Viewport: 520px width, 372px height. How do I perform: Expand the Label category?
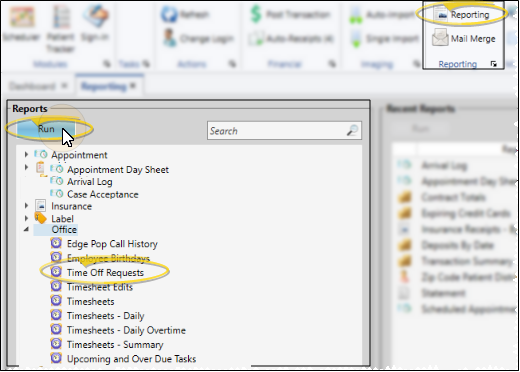point(26,218)
